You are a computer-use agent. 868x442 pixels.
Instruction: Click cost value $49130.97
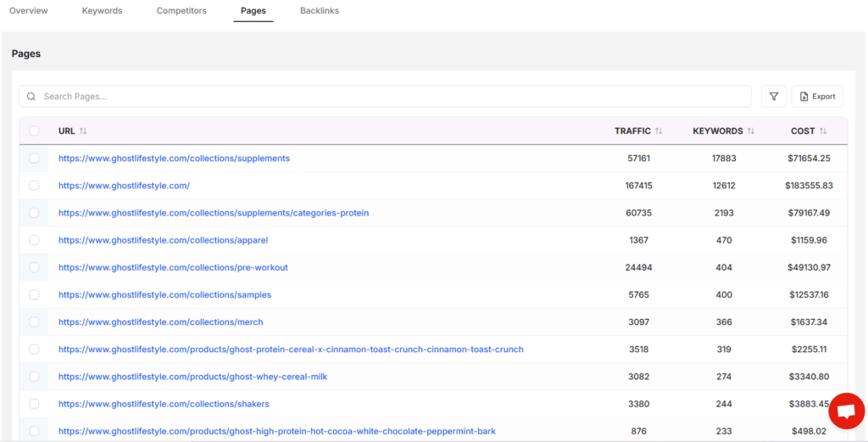coord(809,267)
